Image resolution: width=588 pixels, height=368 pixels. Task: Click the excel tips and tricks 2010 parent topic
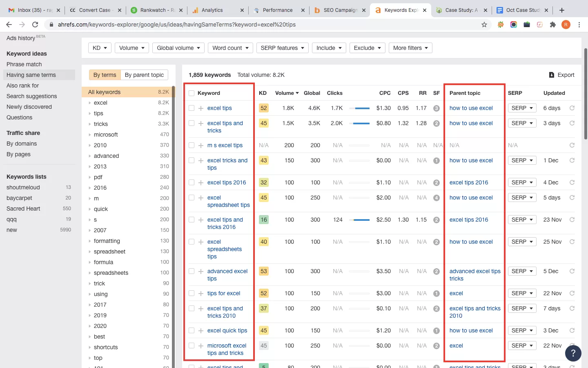tap(474, 312)
